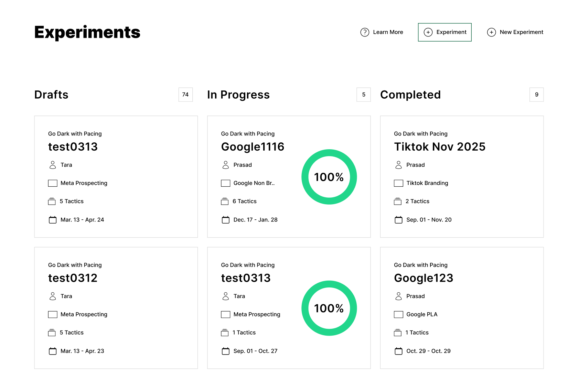
Task: Toggle the Tiktok Branding checkbox
Action: point(398,183)
